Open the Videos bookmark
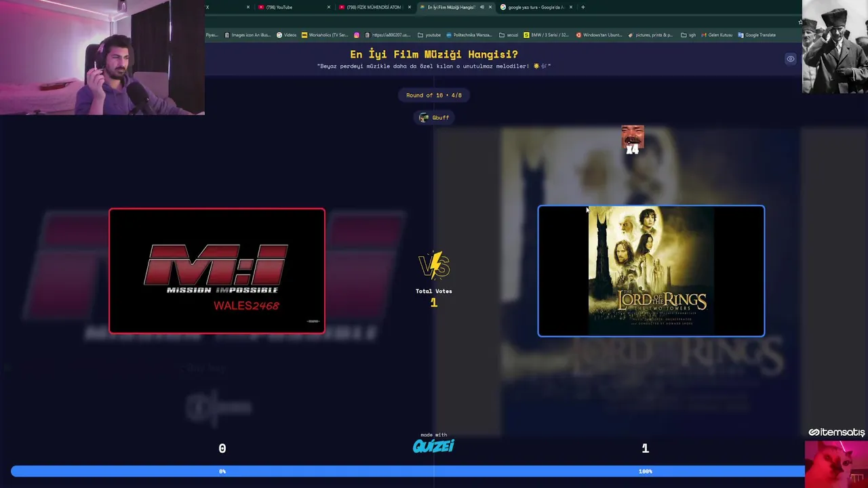This screenshot has height=488, width=868. [286, 35]
